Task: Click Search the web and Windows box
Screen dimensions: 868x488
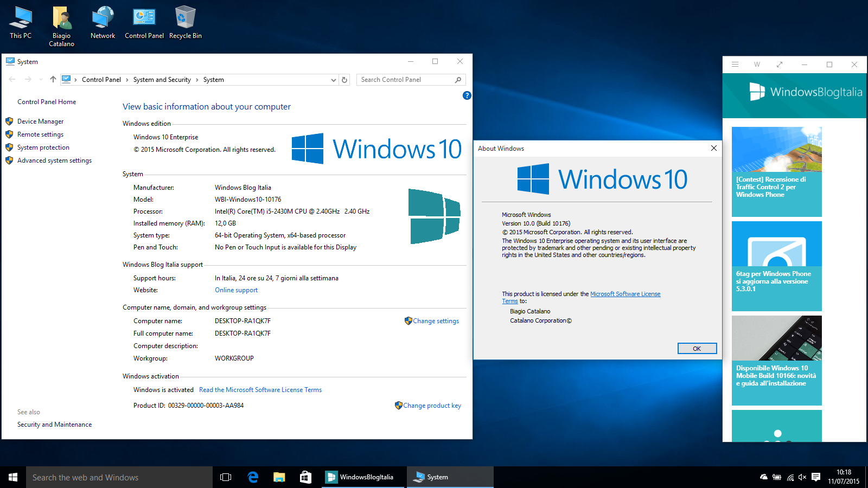Action: [119, 477]
